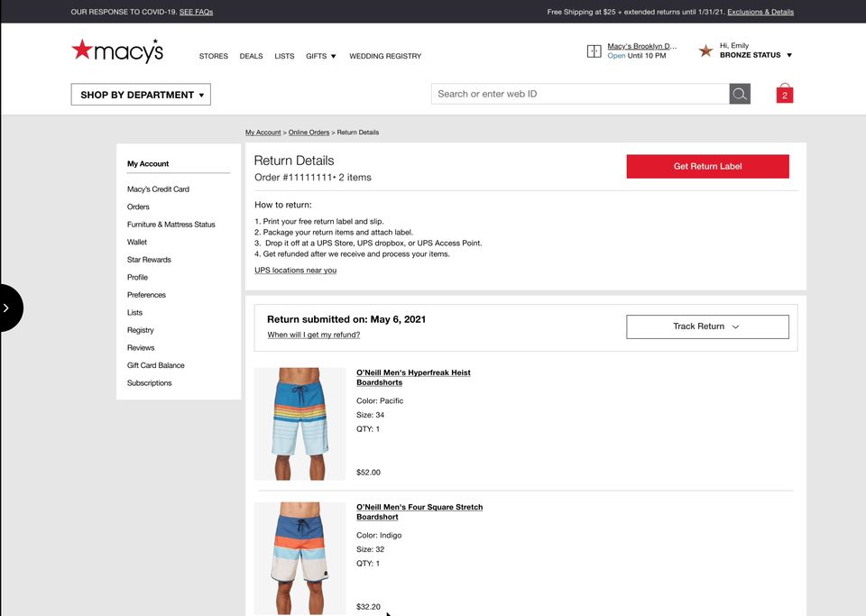Screen dimensions: 866x616
Task: Open the Shop By Department dropdown
Action: [x=141, y=95]
